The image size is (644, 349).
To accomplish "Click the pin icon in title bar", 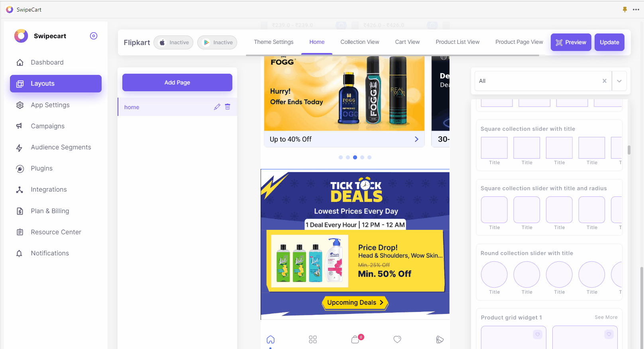I will [x=625, y=10].
